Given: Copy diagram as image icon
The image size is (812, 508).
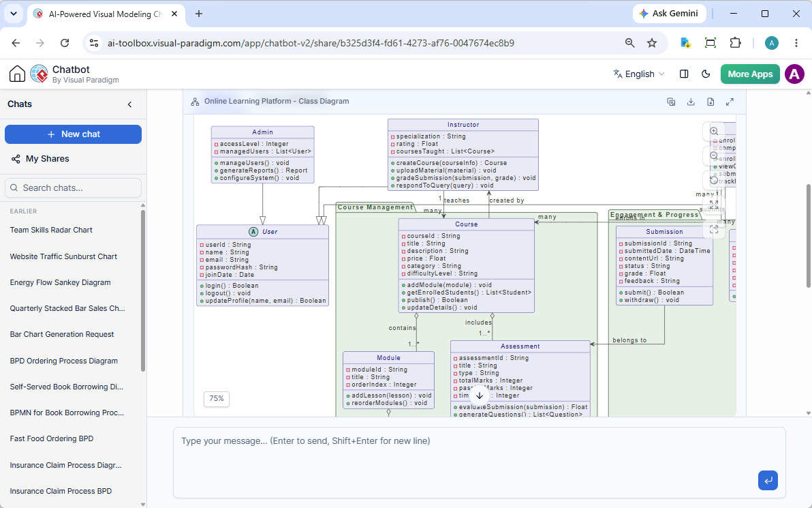Looking at the screenshot, I should point(671,102).
